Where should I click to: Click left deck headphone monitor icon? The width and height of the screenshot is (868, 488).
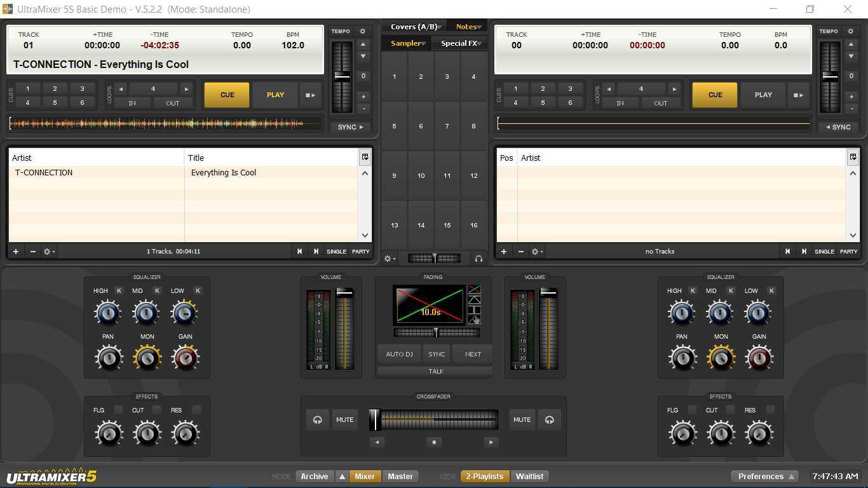tap(317, 419)
